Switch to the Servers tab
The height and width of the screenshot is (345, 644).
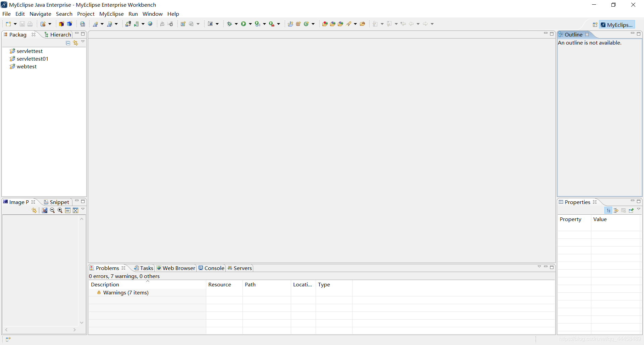239,268
